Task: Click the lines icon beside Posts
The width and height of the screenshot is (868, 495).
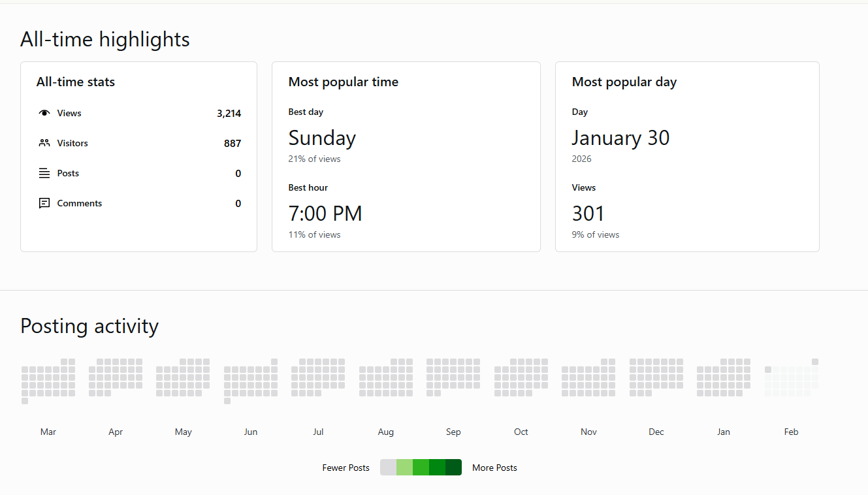Action: tap(44, 173)
